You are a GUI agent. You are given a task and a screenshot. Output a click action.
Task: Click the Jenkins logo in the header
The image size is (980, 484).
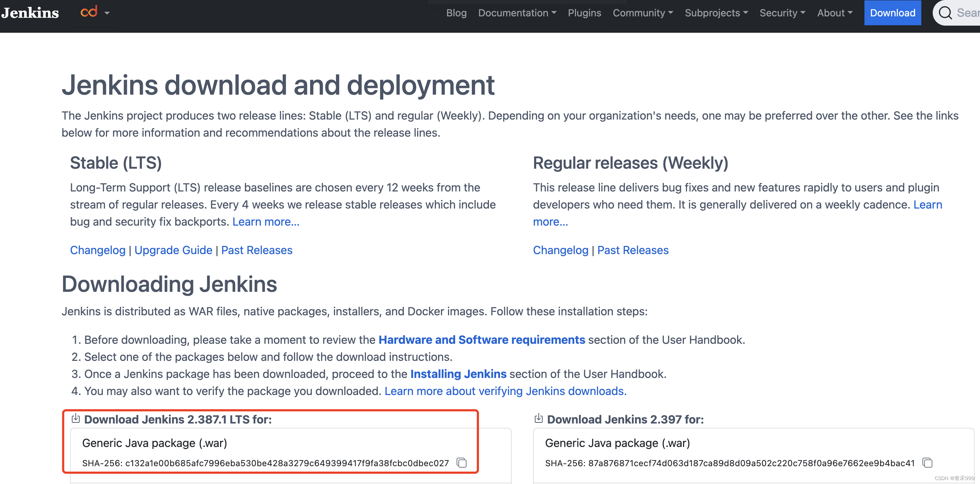[x=30, y=13]
